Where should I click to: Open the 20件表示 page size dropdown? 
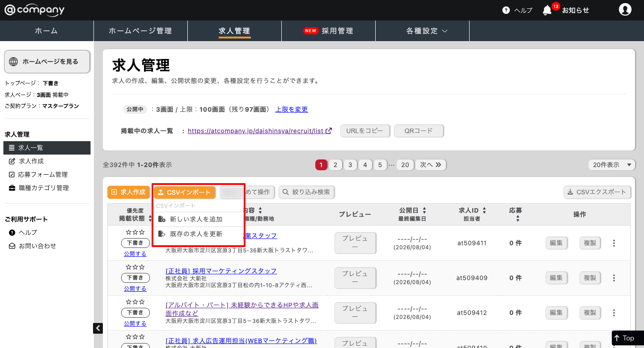[612, 165]
